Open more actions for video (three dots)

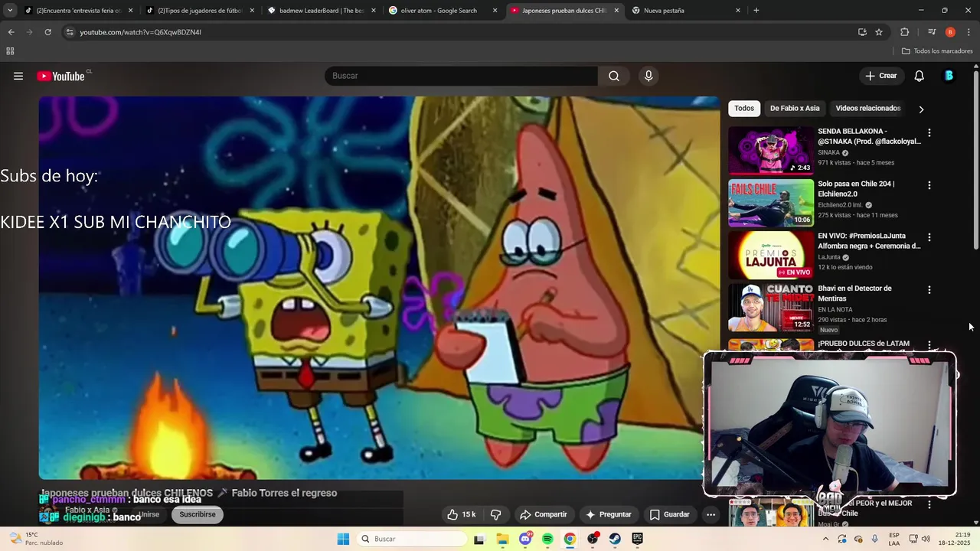[x=710, y=514]
